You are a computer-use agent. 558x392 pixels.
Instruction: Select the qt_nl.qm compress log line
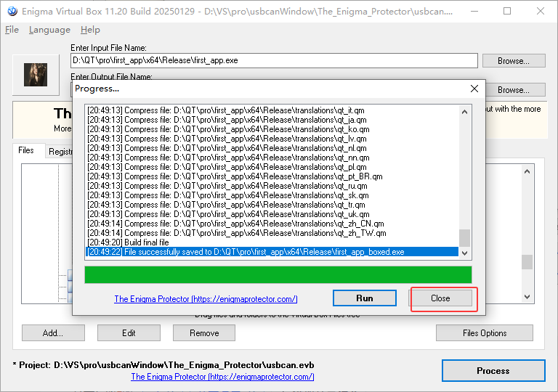(x=272, y=148)
